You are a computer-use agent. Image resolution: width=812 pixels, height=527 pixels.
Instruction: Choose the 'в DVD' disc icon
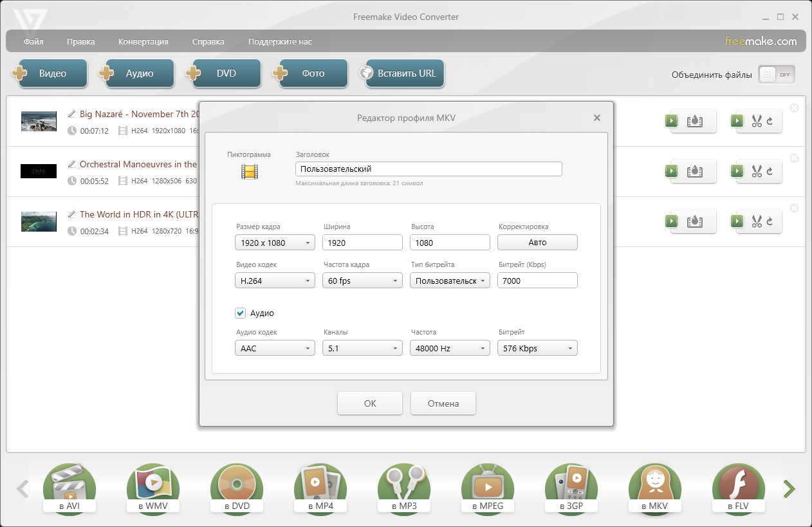point(236,488)
